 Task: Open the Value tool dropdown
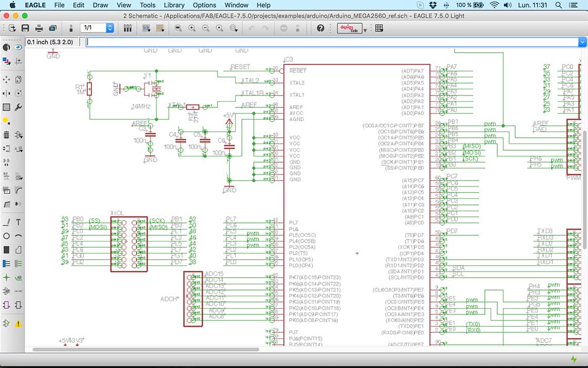point(18,177)
